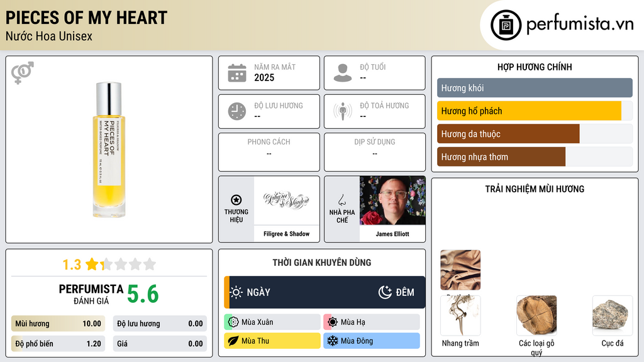The width and height of the screenshot is (644, 362).
Task: Open the Pieces of My Heart bottle image
Action: tap(109, 150)
